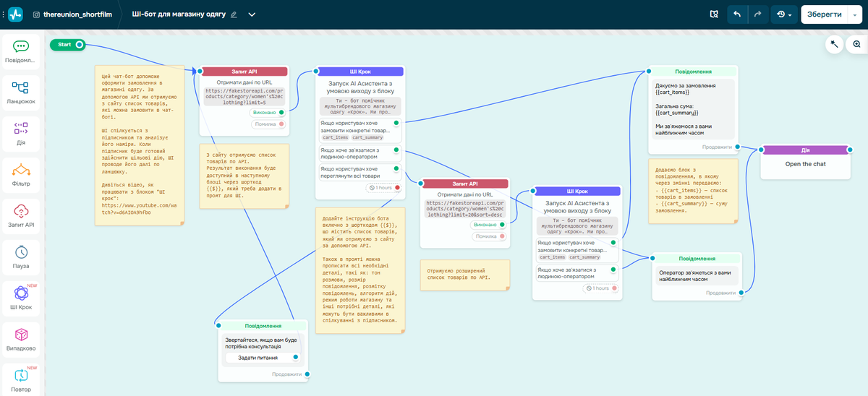The width and height of the screenshot is (868, 396).
Task: Click the URL limit=5 in first API block
Action: (244, 98)
